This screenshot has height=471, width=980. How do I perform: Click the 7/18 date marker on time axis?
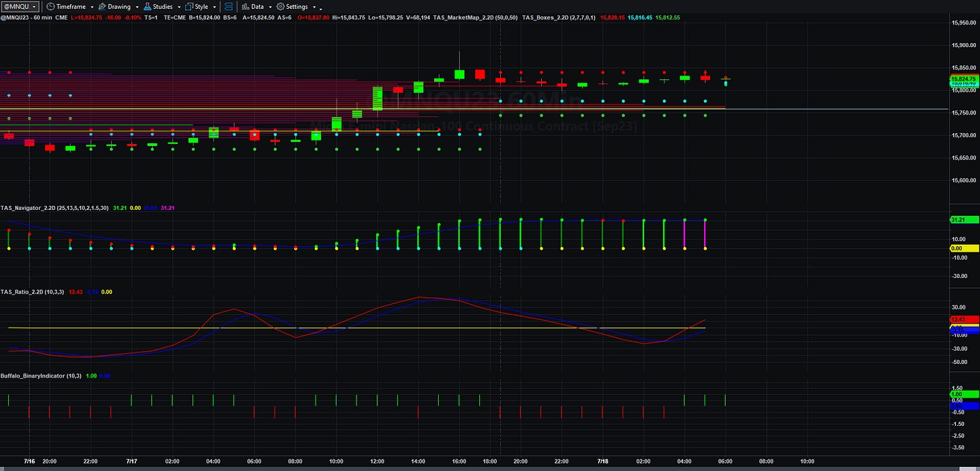click(x=604, y=461)
